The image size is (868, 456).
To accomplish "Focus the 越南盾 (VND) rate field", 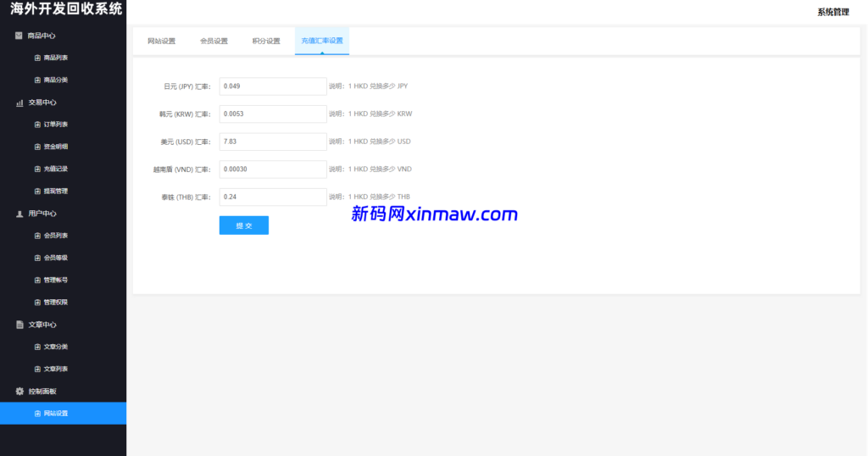I will (x=273, y=170).
